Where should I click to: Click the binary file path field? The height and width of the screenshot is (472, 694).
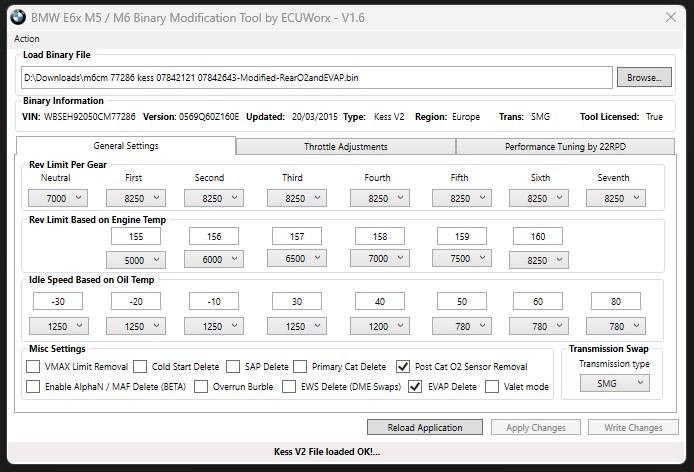pos(315,77)
